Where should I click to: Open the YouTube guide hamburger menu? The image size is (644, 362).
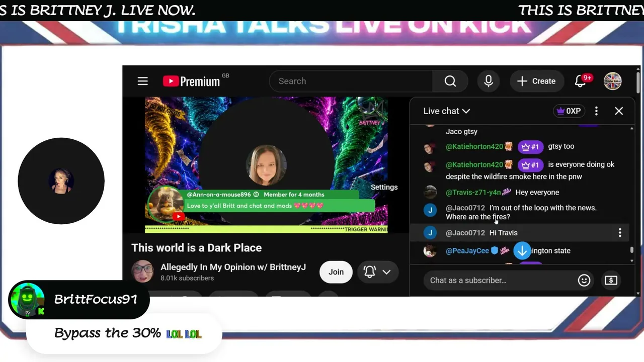[x=143, y=81]
